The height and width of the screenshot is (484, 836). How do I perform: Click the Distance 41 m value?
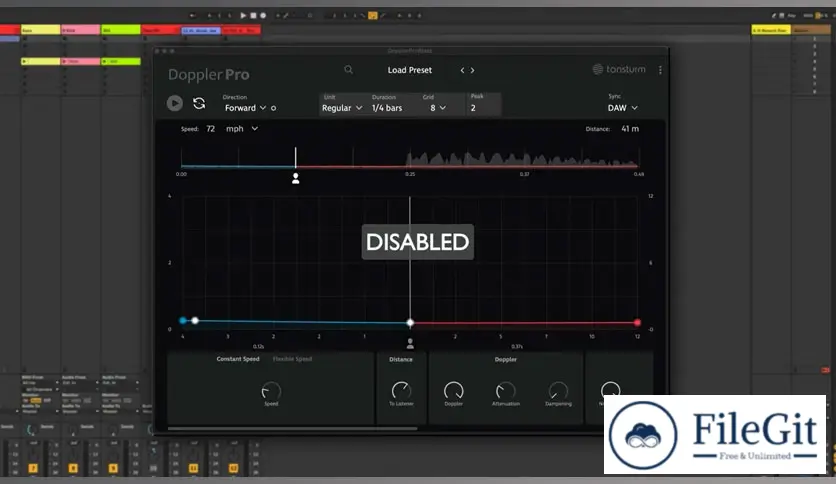click(x=630, y=128)
